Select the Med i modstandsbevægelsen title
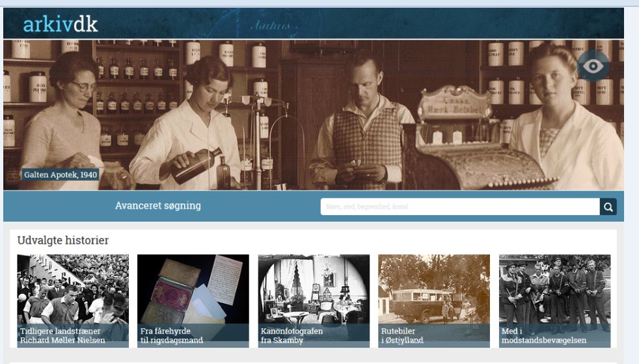This screenshot has height=364, width=639. [x=543, y=335]
